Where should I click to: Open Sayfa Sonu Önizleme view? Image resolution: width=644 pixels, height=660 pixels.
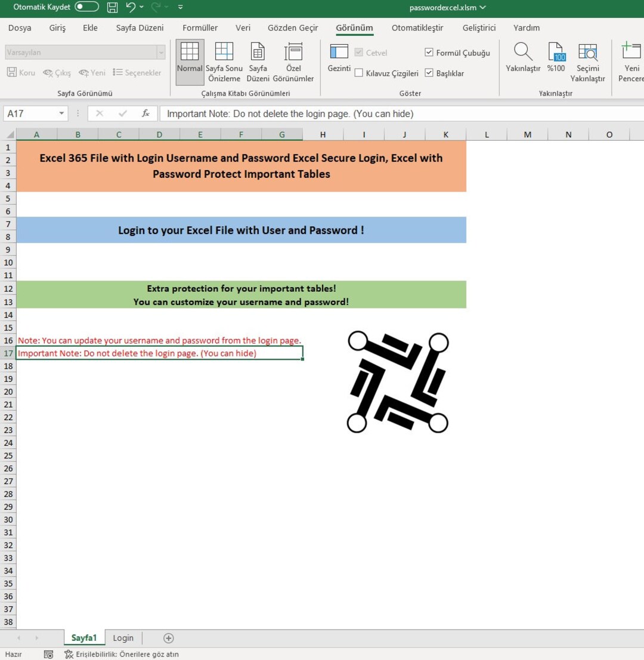coord(224,60)
